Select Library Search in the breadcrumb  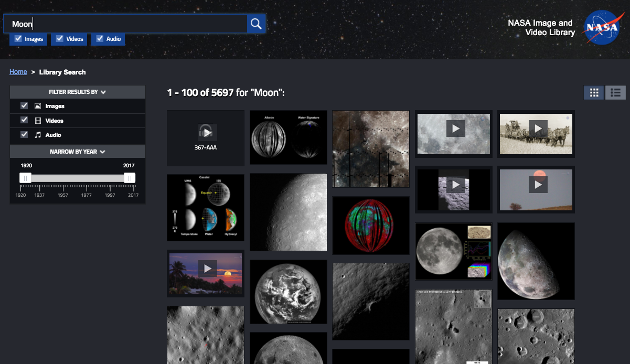click(62, 72)
